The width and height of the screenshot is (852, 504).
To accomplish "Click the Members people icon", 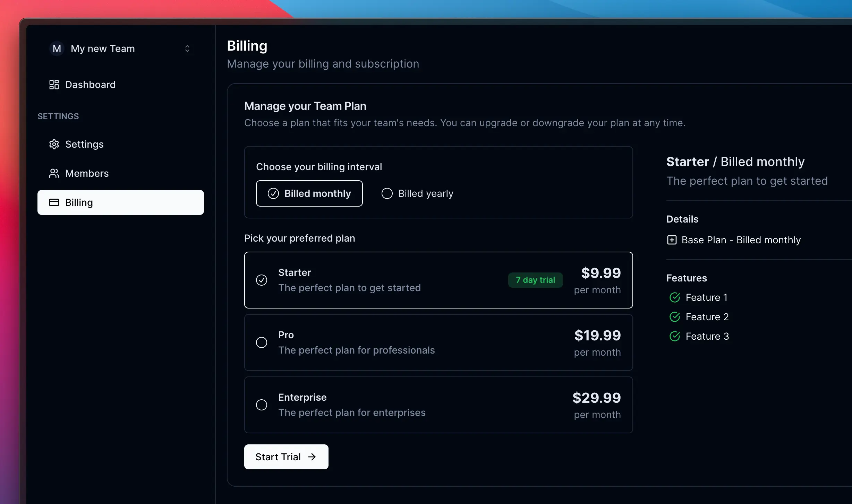I will pos(54,173).
